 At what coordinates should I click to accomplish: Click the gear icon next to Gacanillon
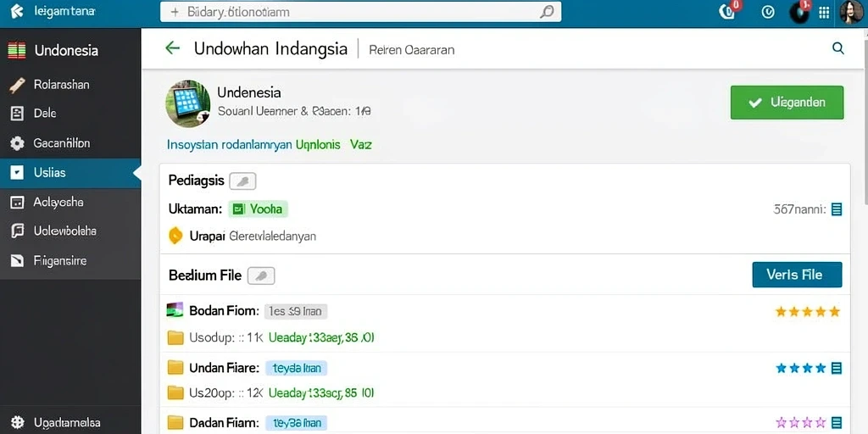(x=17, y=143)
